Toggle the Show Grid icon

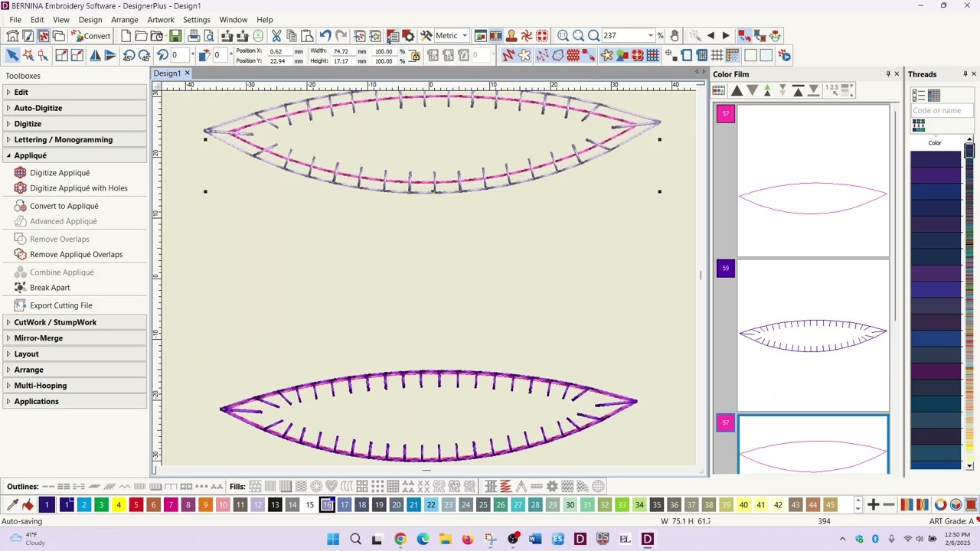[x=717, y=55]
